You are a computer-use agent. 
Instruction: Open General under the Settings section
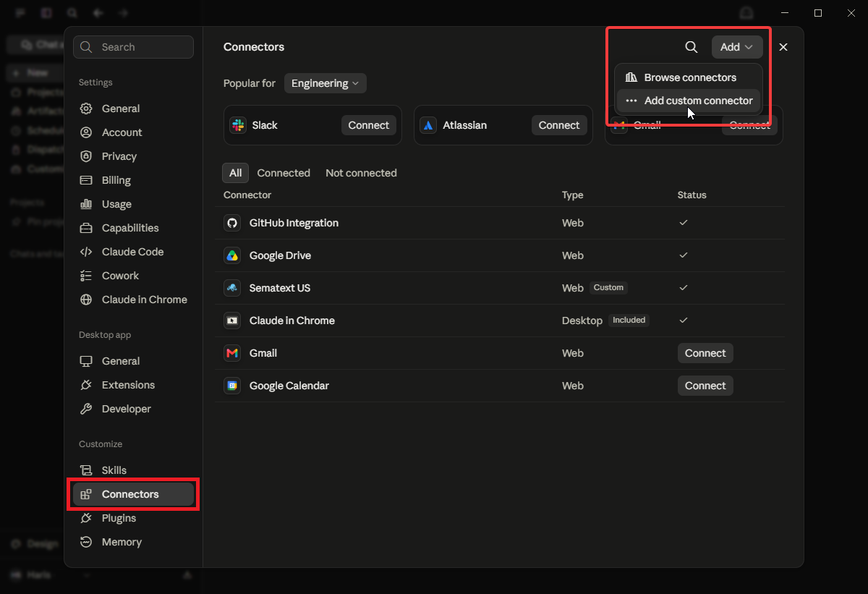coord(133,109)
